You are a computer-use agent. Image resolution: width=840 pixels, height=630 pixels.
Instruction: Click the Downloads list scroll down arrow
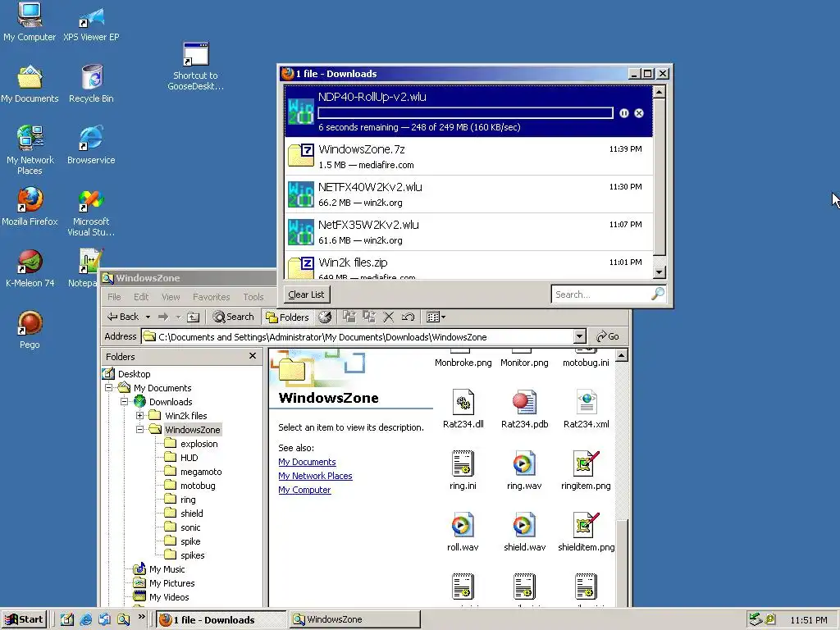[x=660, y=272]
